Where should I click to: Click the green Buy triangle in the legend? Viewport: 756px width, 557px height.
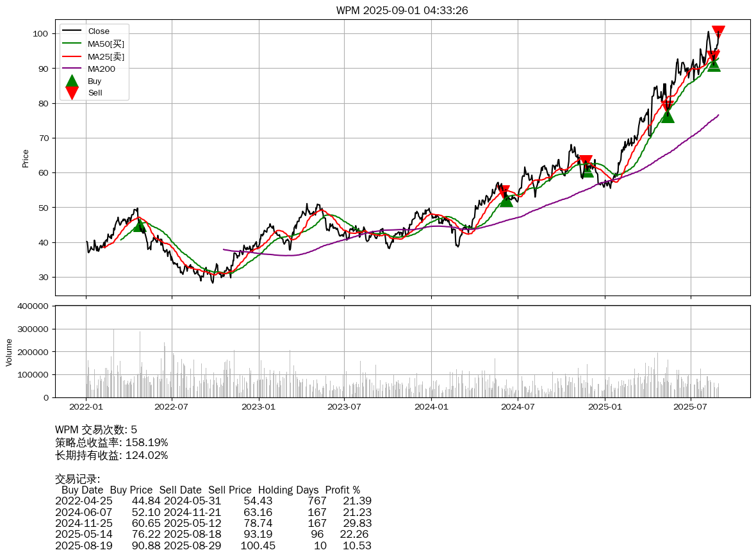click(72, 81)
